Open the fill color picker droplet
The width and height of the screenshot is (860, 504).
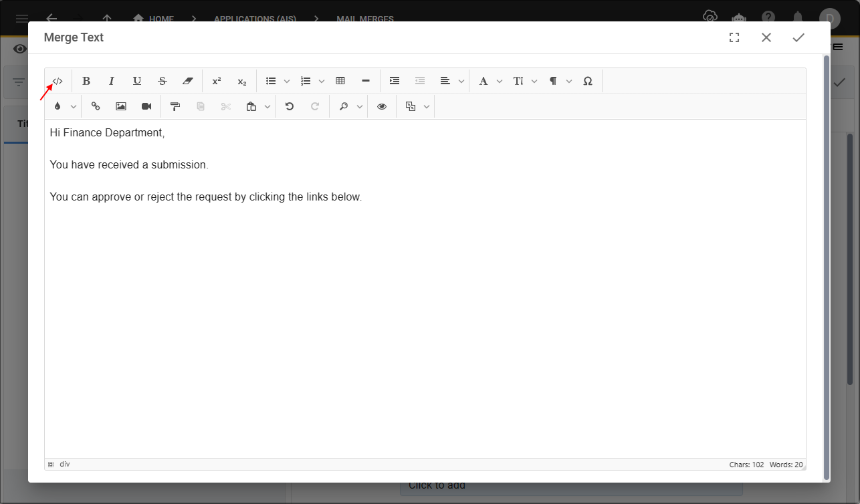[x=58, y=106]
